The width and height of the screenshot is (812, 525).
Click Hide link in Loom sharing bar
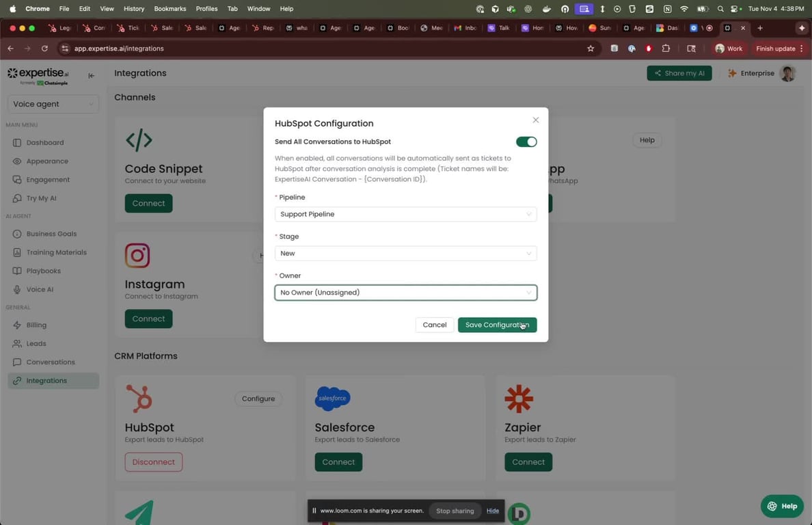[493, 511]
